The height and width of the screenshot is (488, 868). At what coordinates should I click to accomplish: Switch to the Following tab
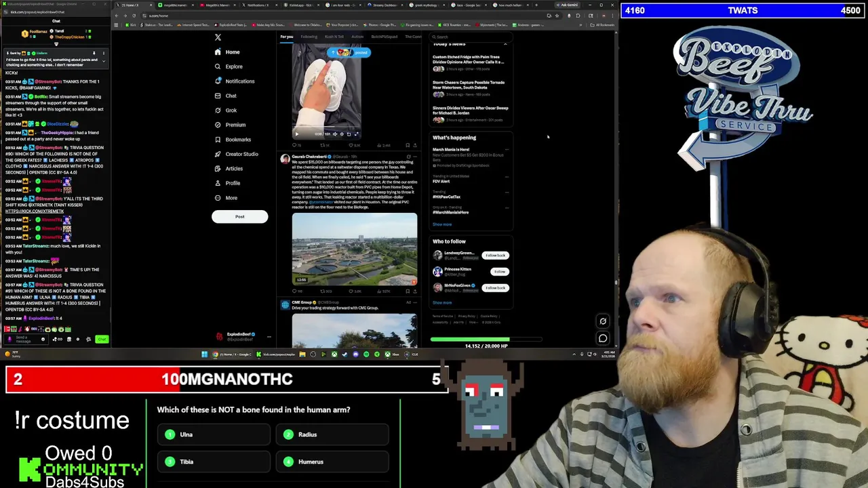point(309,37)
